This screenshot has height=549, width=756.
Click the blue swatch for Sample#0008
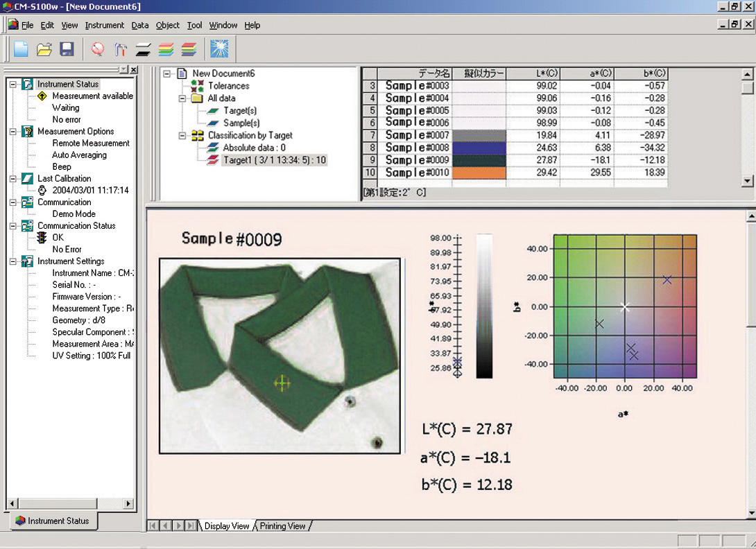coord(479,148)
